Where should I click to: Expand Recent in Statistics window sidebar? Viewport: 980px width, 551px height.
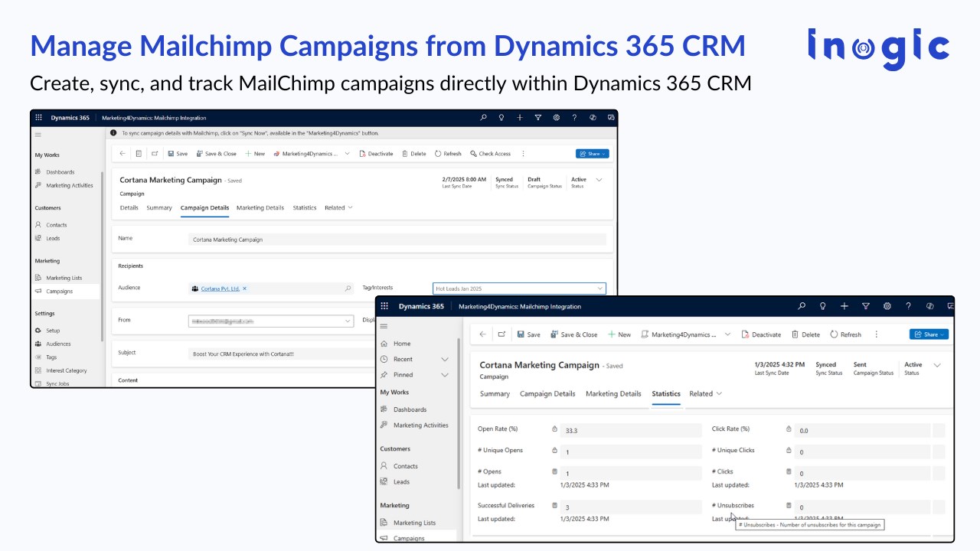(x=414, y=359)
